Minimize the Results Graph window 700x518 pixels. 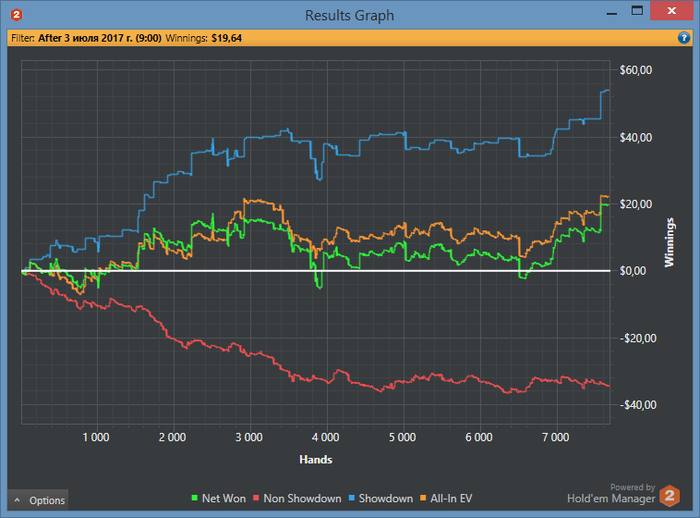[612, 13]
